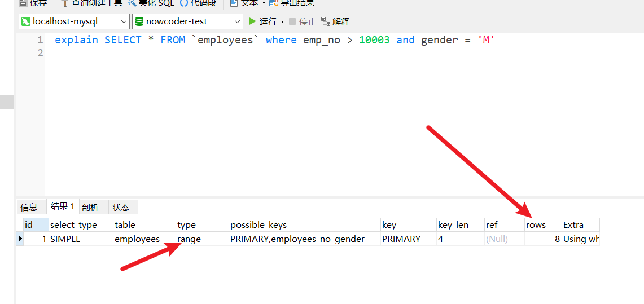Select the rows value 8
The height and width of the screenshot is (304, 644).
coord(543,239)
